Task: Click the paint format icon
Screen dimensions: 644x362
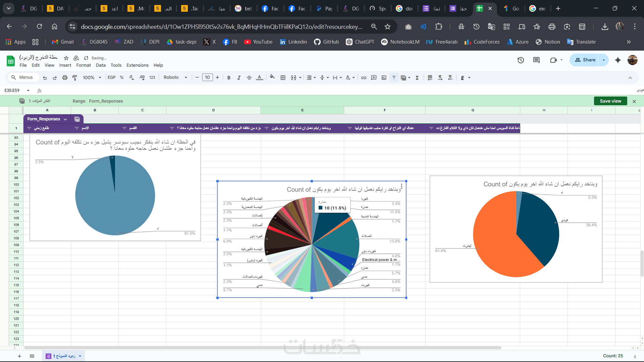Action: (75, 78)
